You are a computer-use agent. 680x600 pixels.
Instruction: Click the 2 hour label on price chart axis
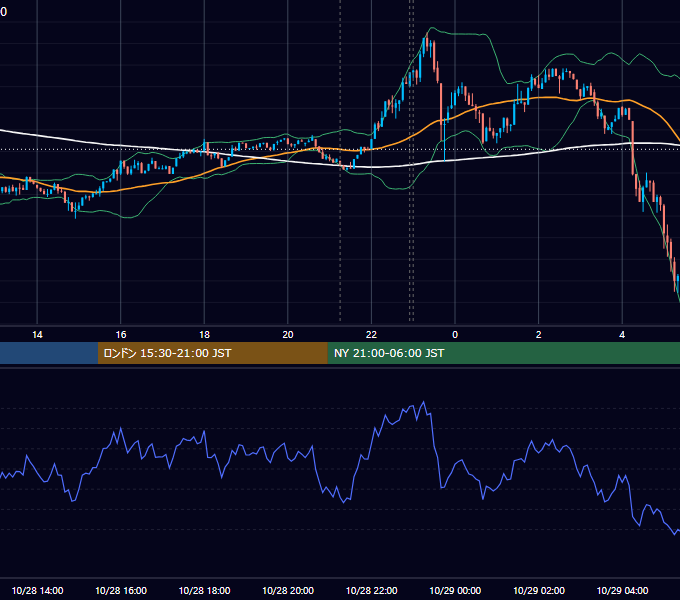click(539, 335)
